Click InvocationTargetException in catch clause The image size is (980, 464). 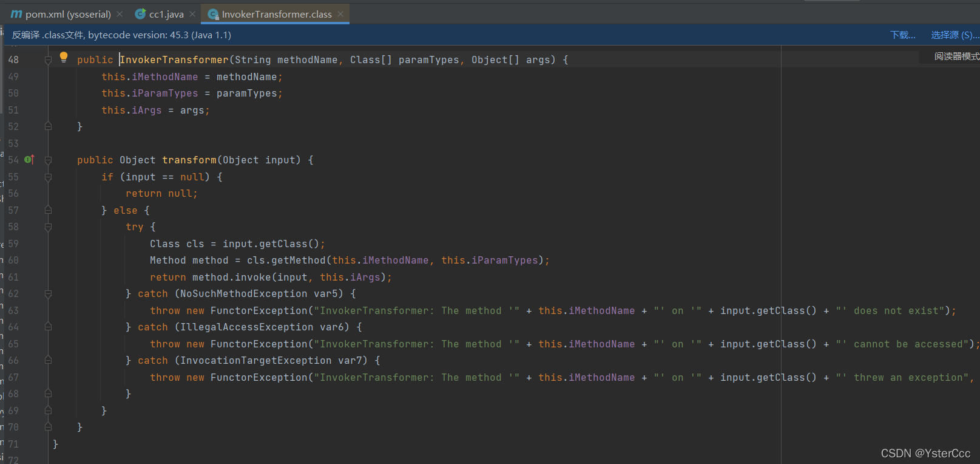(256, 360)
